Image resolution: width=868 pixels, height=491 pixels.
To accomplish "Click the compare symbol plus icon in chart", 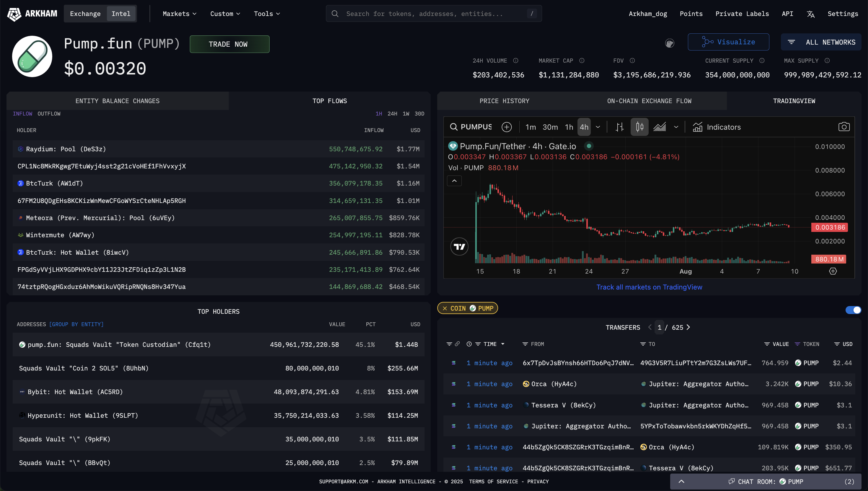I will pyautogui.click(x=506, y=127).
